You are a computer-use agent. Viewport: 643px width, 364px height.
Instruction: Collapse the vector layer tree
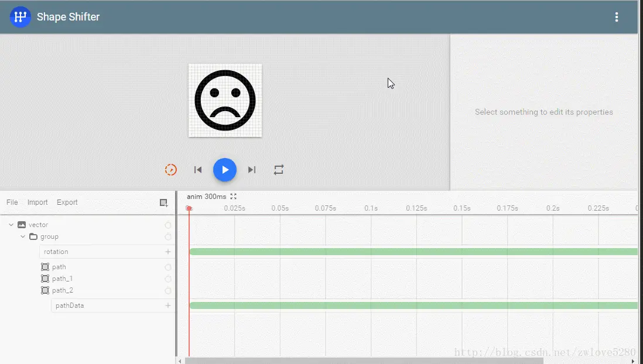[x=11, y=225]
